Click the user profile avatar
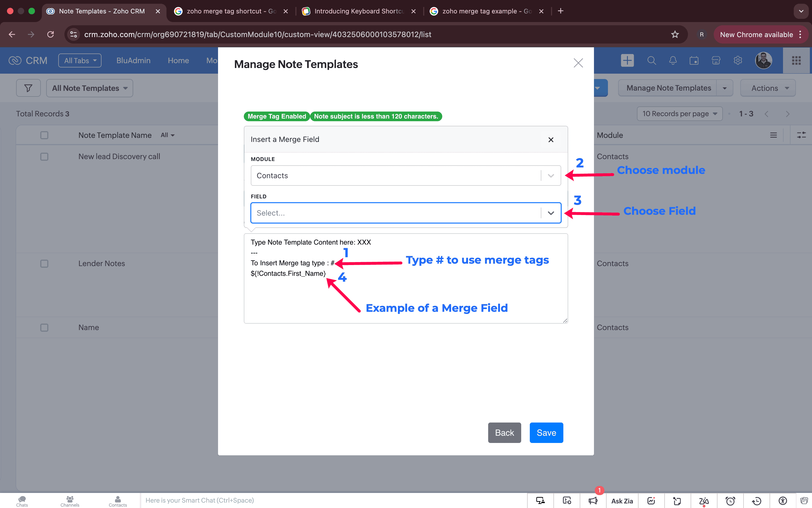The image size is (812, 508). click(x=763, y=60)
